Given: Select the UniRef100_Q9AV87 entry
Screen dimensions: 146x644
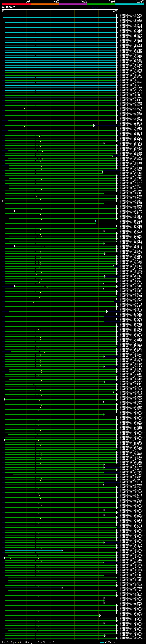Looking at the screenshot, I should point(131,35).
